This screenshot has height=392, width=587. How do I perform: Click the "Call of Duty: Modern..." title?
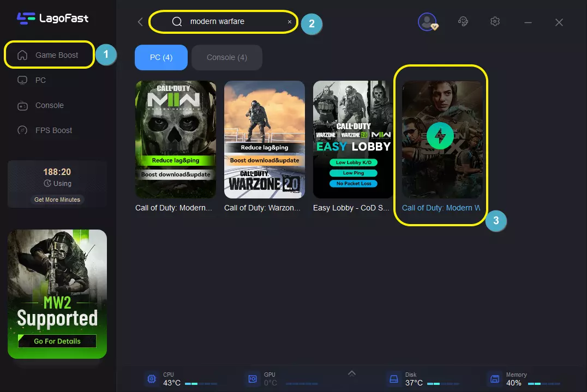(173, 208)
